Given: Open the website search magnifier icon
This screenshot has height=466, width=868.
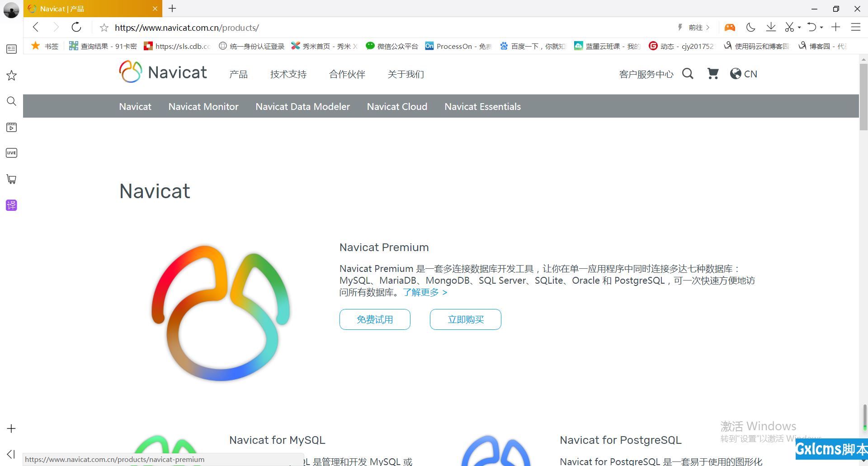Looking at the screenshot, I should [x=688, y=74].
